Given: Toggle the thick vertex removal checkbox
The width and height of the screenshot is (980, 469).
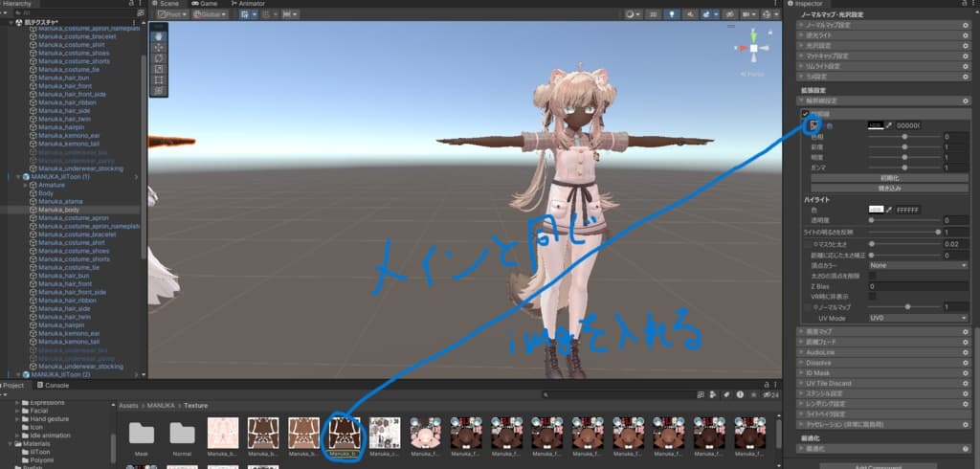Looking at the screenshot, I should [872, 276].
